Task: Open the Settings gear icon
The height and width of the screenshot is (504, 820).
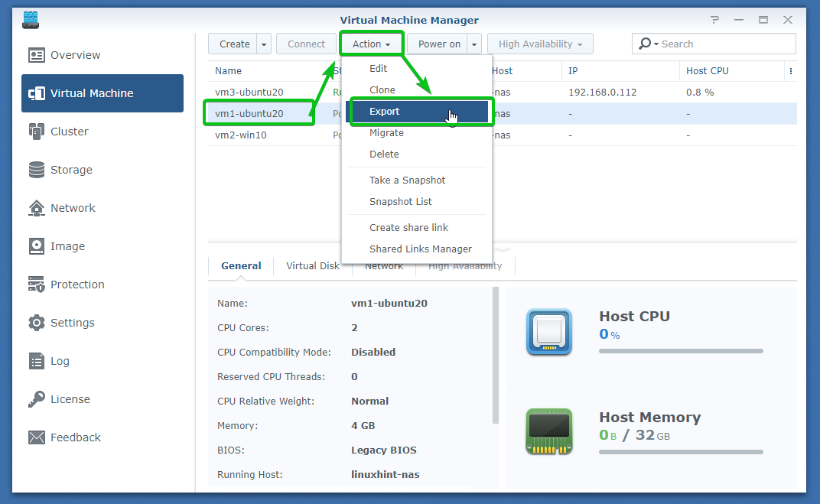Action: coord(37,323)
